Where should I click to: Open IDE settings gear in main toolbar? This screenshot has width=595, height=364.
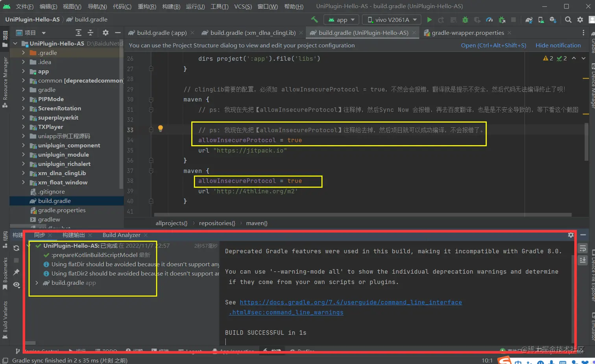click(580, 20)
